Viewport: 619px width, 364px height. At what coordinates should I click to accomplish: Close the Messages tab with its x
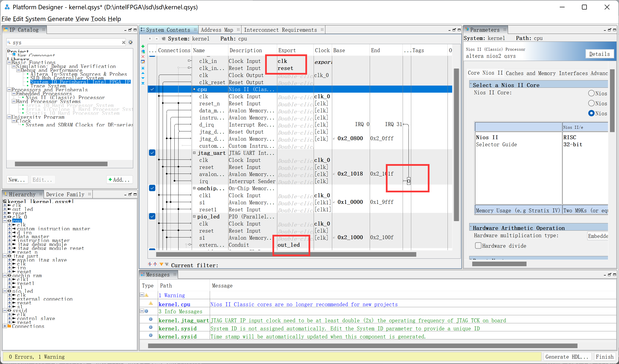(x=175, y=274)
